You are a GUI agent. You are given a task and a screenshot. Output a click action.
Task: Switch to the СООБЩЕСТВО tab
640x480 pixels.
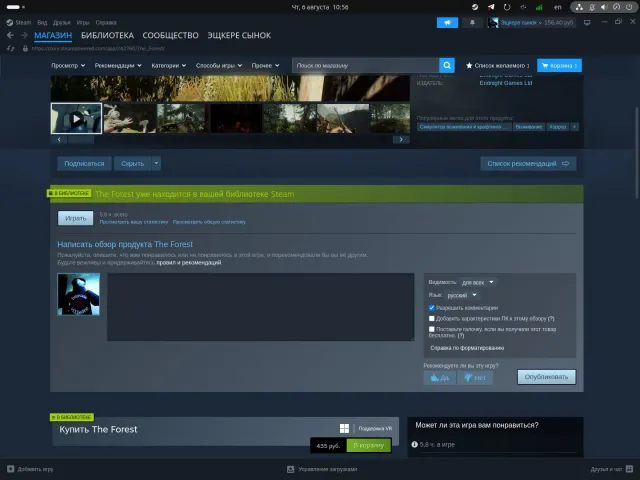click(x=171, y=36)
